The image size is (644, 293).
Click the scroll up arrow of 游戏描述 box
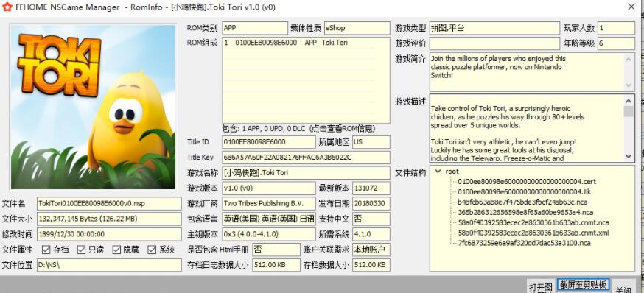[x=629, y=101]
